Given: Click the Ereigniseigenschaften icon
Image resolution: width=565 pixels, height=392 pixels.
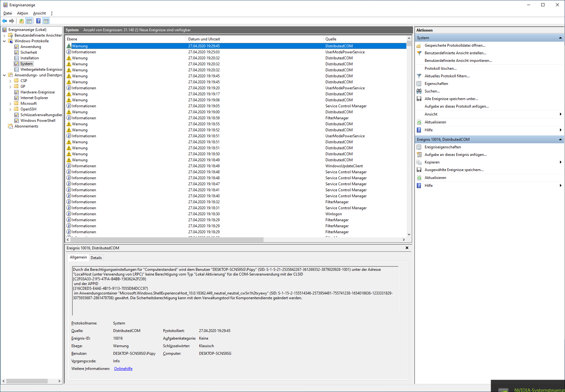Looking at the screenshot, I should [x=419, y=147].
